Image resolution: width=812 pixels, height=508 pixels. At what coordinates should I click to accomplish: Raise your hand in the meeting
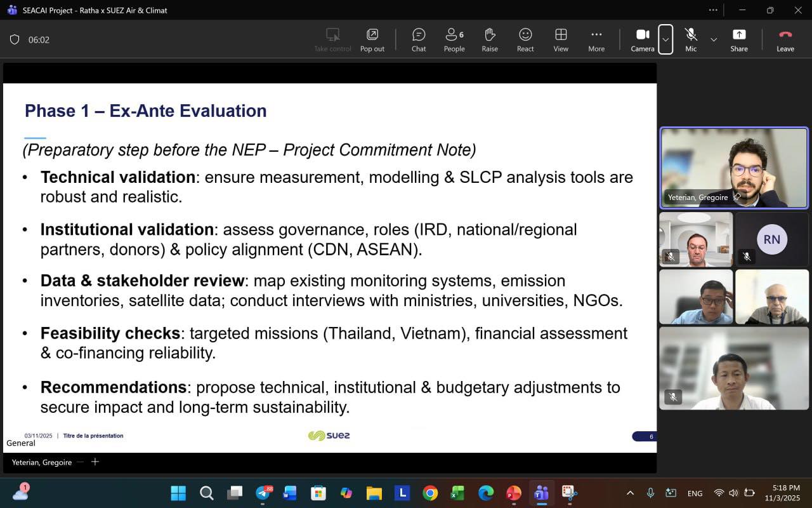(x=490, y=40)
